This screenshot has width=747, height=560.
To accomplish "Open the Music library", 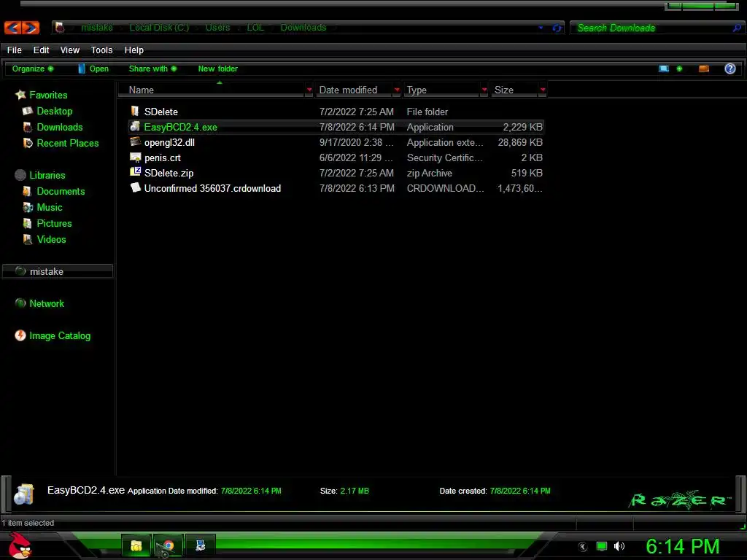I will (50, 208).
